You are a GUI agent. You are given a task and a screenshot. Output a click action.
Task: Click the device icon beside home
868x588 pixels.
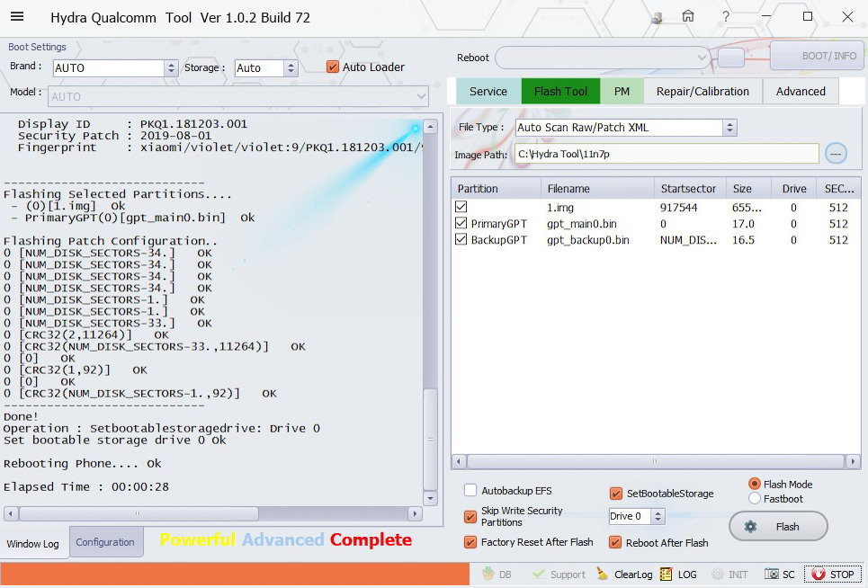pos(657,18)
